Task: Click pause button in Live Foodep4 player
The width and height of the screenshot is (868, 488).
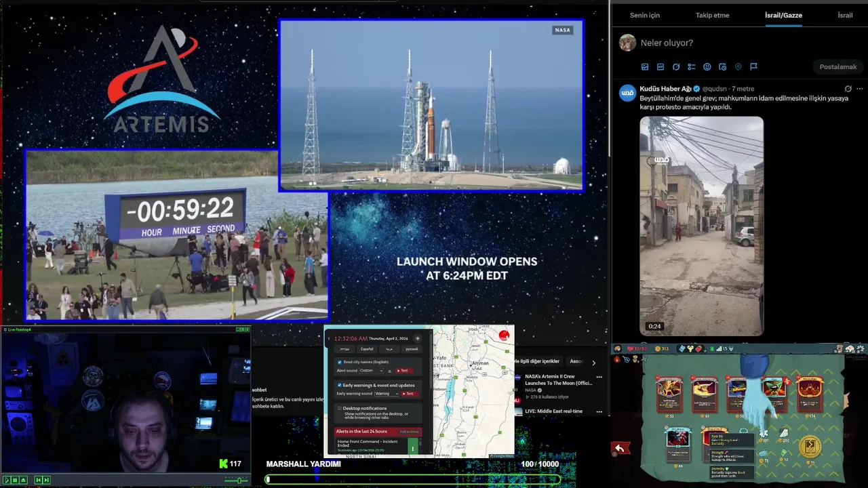Action: (x=15, y=480)
